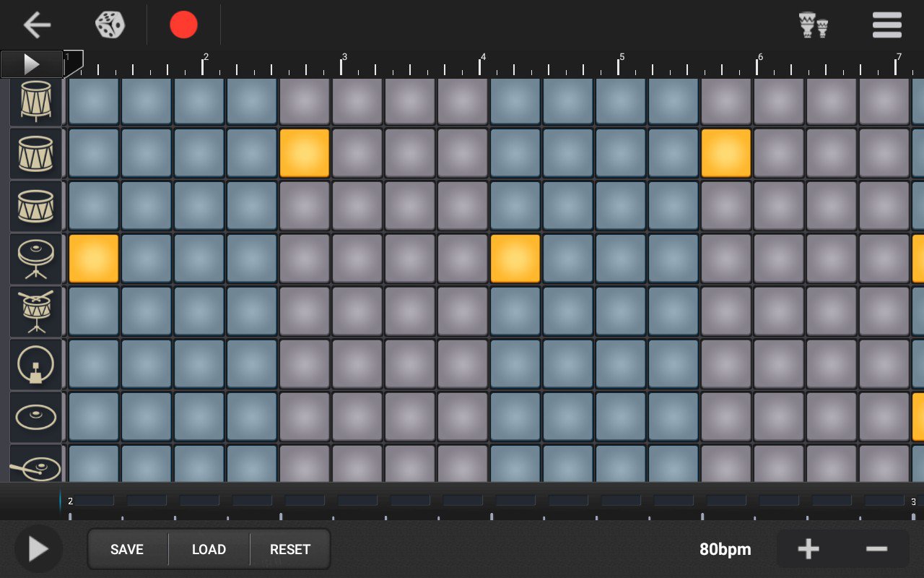Viewport: 924px width, 578px height.
Task: Toggle off hi-hat orange pad at beat 4
Action: point(515,259)
